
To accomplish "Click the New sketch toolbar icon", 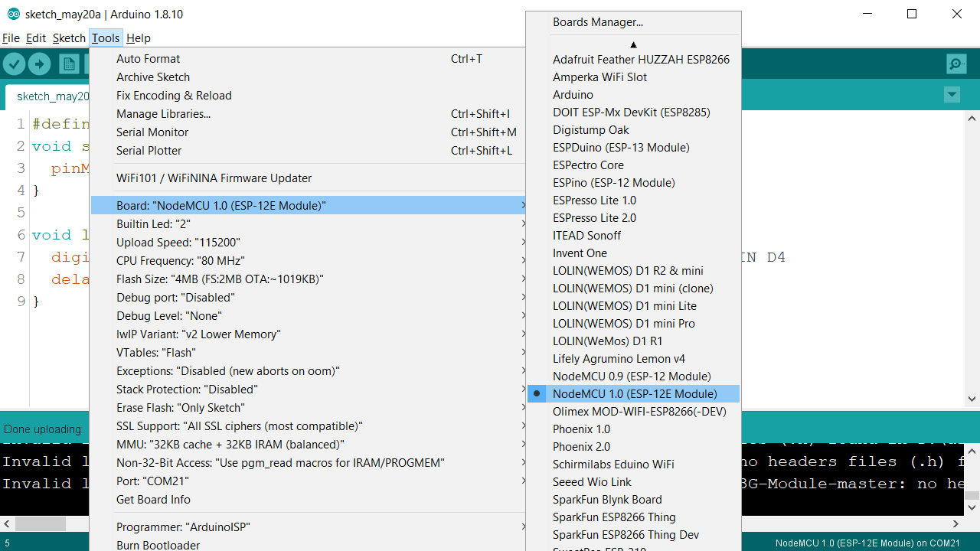I will click(69, 64).
